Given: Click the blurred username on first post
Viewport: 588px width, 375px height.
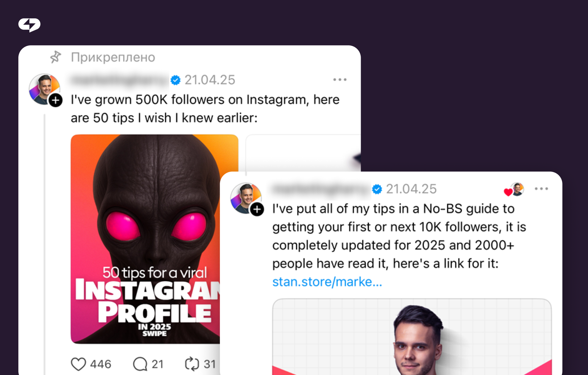Looking at the screenshot, I should (x=120, y=80).
